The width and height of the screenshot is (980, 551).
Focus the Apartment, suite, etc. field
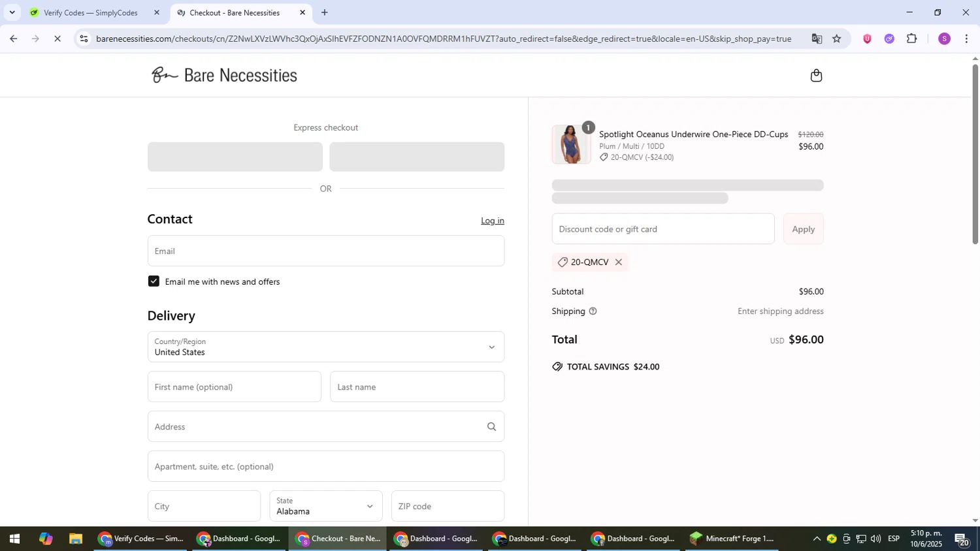pyautogui.click(x=325, y=467)
